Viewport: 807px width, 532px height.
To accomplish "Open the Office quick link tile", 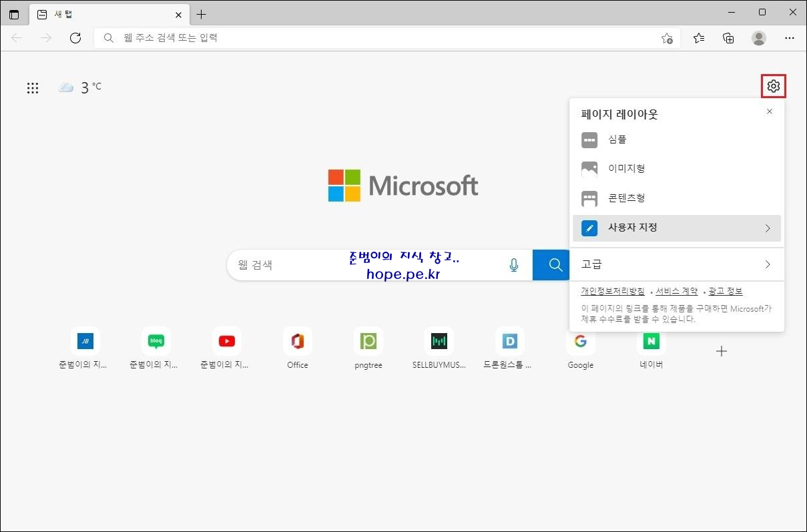I will (x=297, y=342).
